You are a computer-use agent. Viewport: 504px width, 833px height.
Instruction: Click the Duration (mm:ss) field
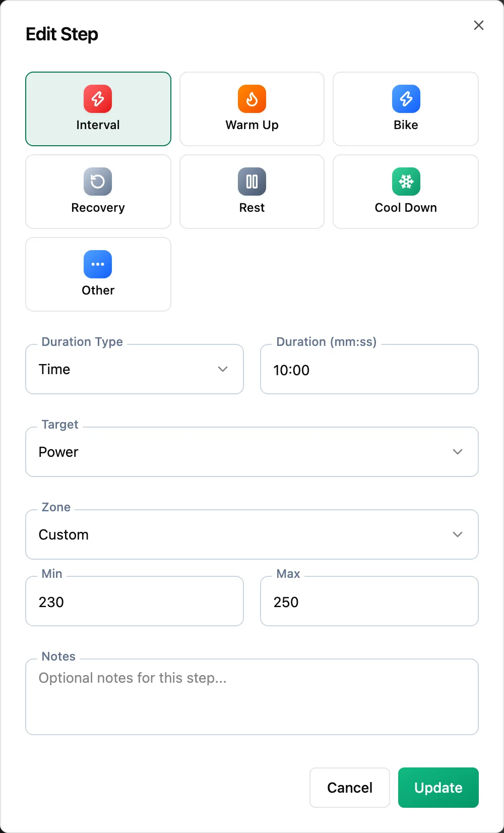369,369
